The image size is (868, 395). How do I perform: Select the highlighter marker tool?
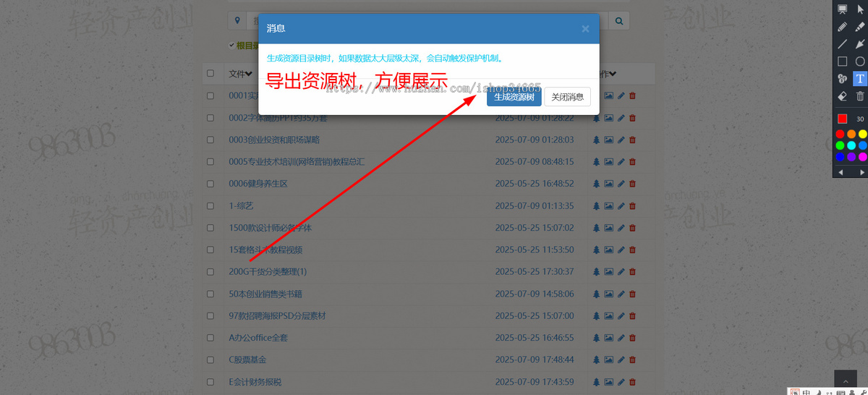(860, 27)
